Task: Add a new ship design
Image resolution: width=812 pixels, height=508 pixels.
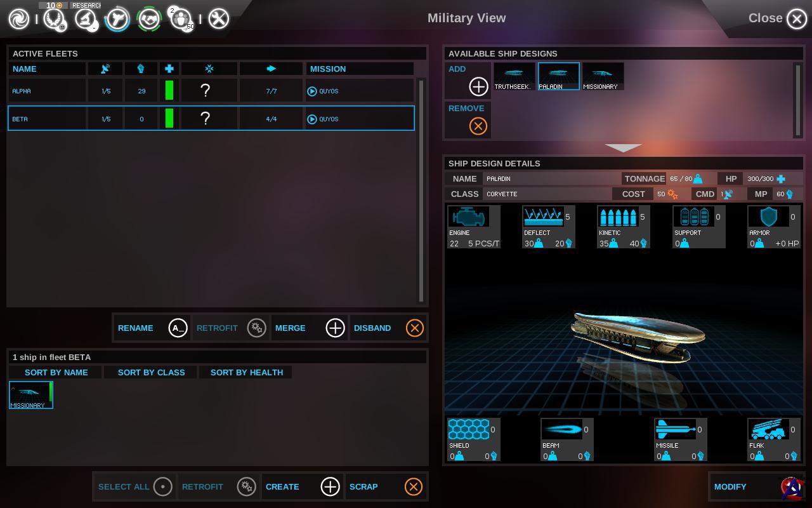Action: [478, 86]
